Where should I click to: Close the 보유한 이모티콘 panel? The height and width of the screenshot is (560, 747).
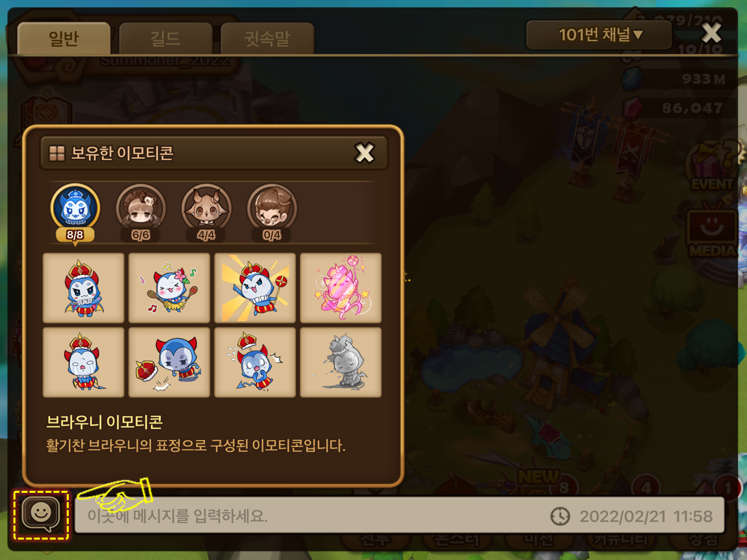365,153
